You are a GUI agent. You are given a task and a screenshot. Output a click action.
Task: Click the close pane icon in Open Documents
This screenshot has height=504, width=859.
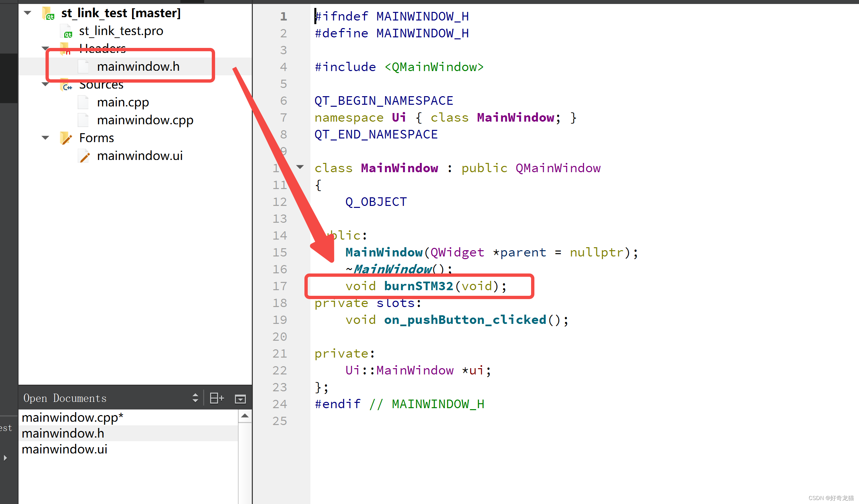click(240, 399)
